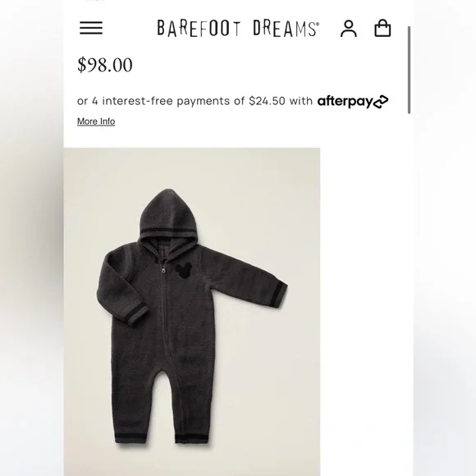Open the charcoal hooded romper product image
Screen dimensions: 476x476
[x=192, y=312]
